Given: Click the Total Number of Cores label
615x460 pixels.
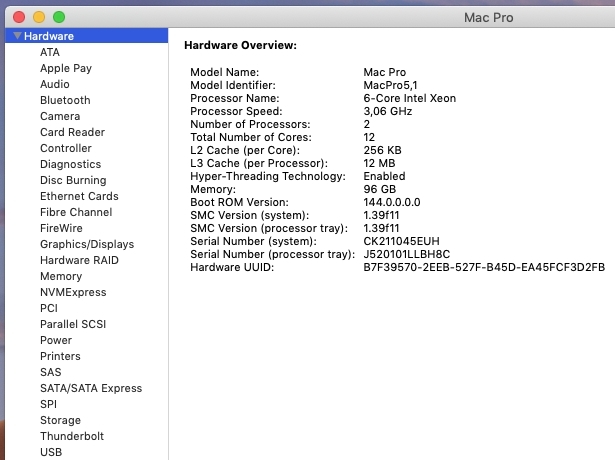Looking at the screenshot, I should [251, 137].
